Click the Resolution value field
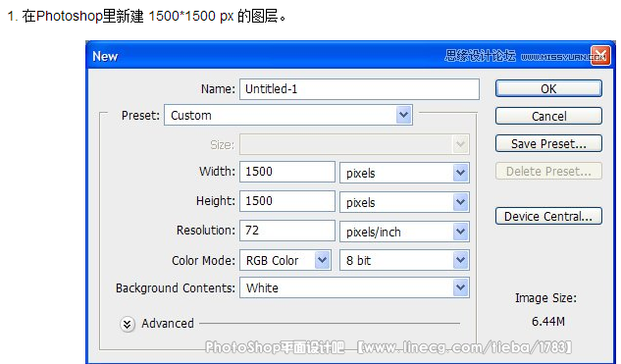621x364 pixels. [x=287, y=231]
